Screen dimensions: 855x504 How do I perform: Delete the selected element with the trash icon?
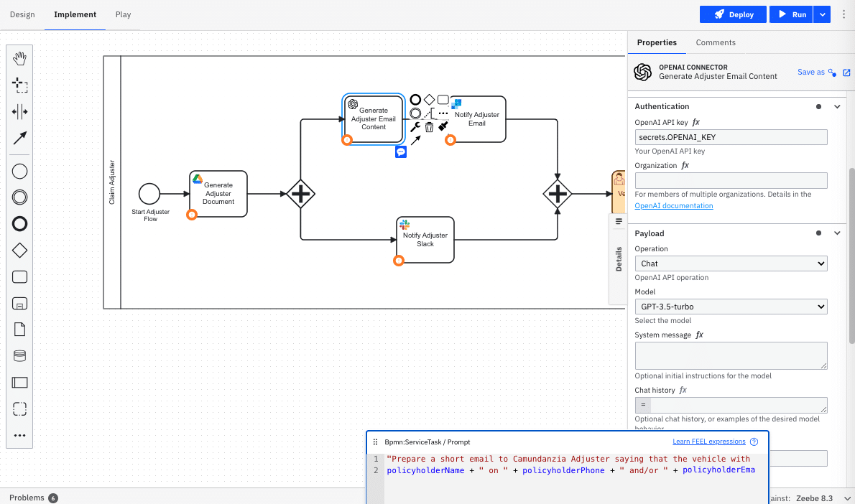(429, 127)
